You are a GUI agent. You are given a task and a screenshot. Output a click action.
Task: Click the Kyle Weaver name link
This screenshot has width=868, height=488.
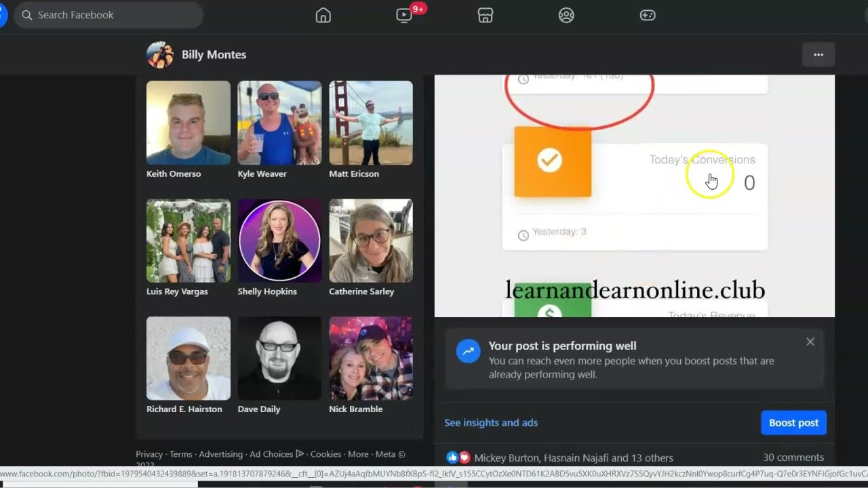point(262,174)
